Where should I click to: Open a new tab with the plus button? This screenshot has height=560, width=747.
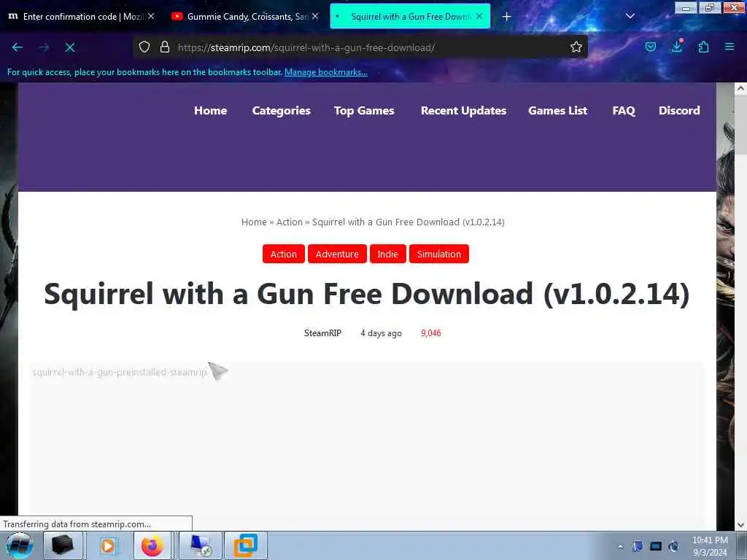click(x=506, y=17)
